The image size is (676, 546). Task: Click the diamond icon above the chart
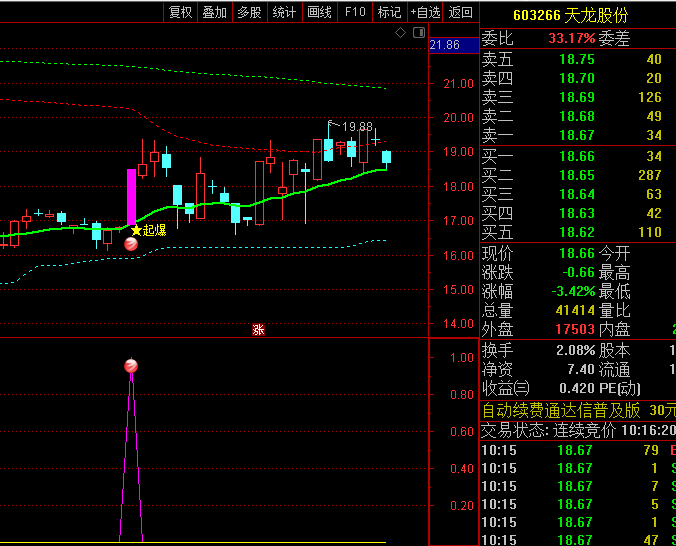pos(401,33)
